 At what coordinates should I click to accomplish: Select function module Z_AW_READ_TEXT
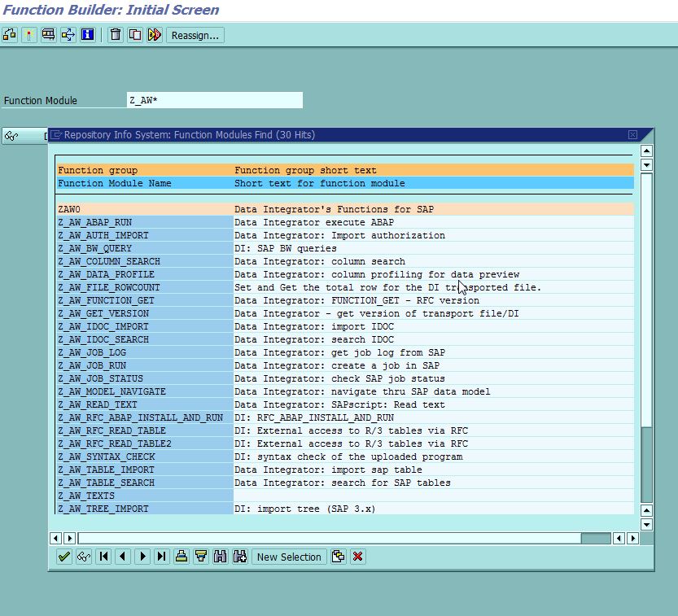[x=345, y=404]
